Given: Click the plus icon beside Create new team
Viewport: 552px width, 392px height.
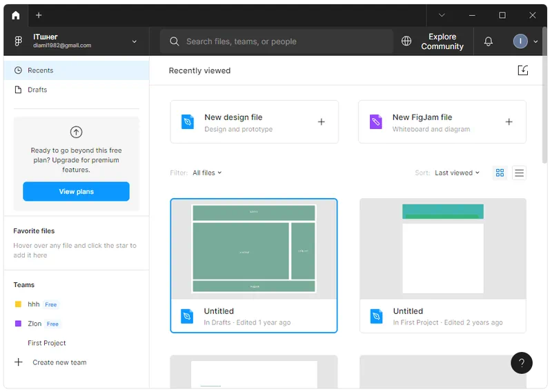Looking at the screenshot, I should (19, 362).
